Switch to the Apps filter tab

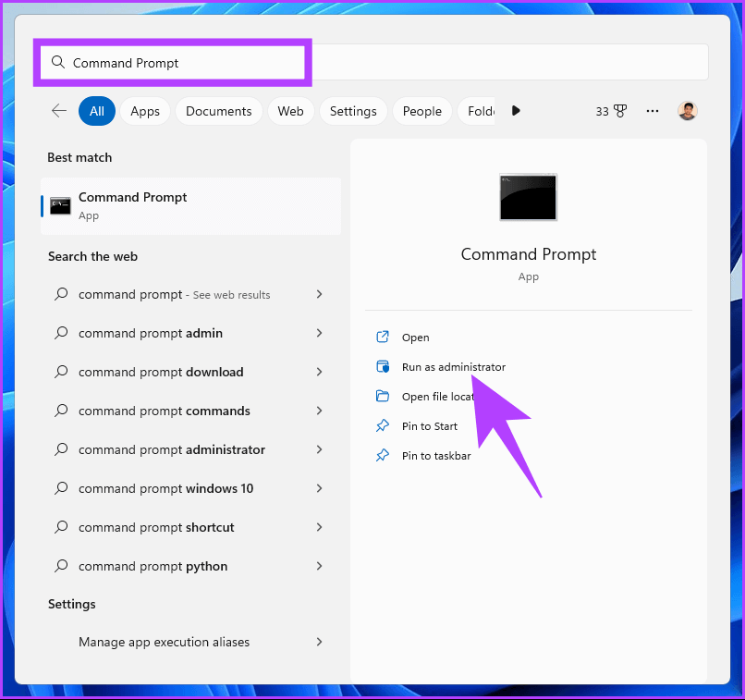pos(145,111)
